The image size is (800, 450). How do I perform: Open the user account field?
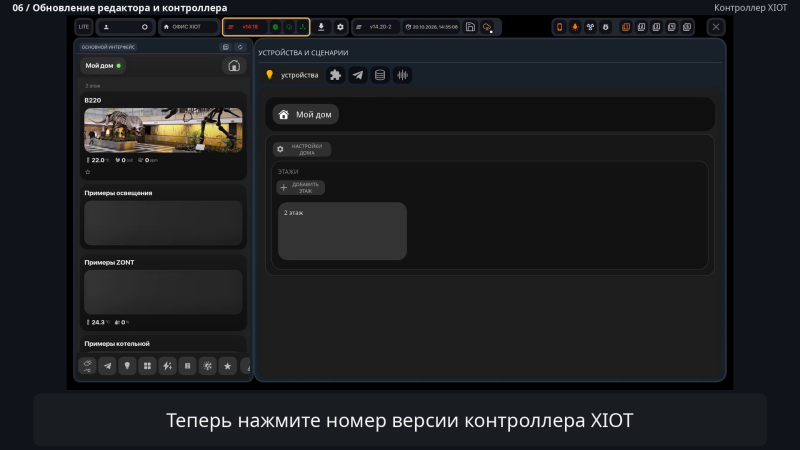(x=126, y=27)
